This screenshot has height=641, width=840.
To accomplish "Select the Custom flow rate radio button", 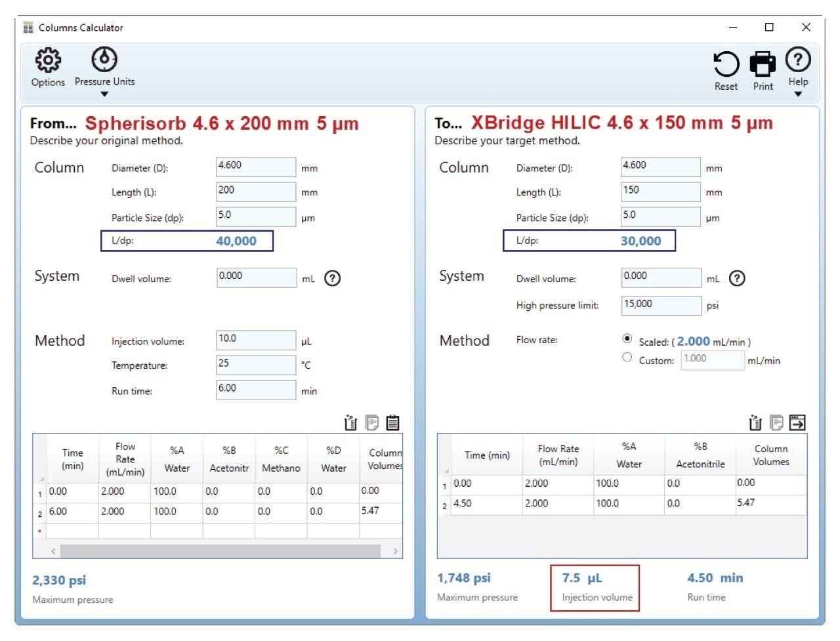I will pos(627,358).
